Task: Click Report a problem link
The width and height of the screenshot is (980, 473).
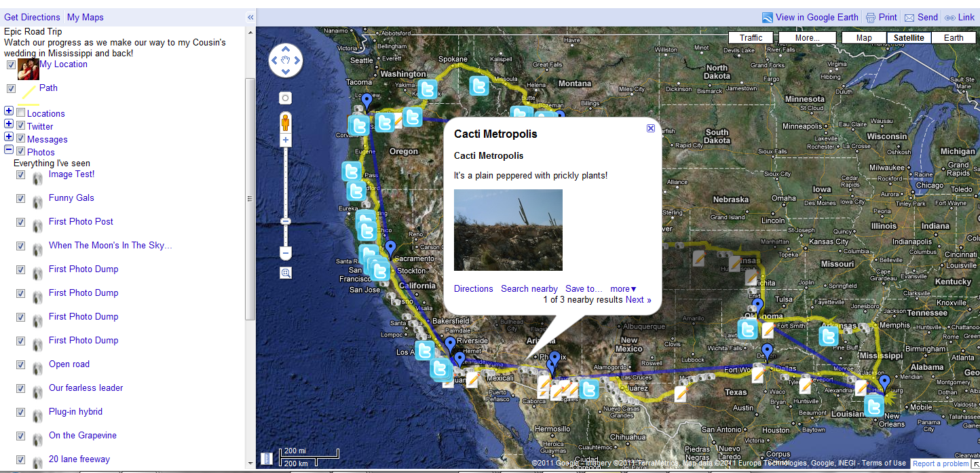Action: [x=940, y=463]
